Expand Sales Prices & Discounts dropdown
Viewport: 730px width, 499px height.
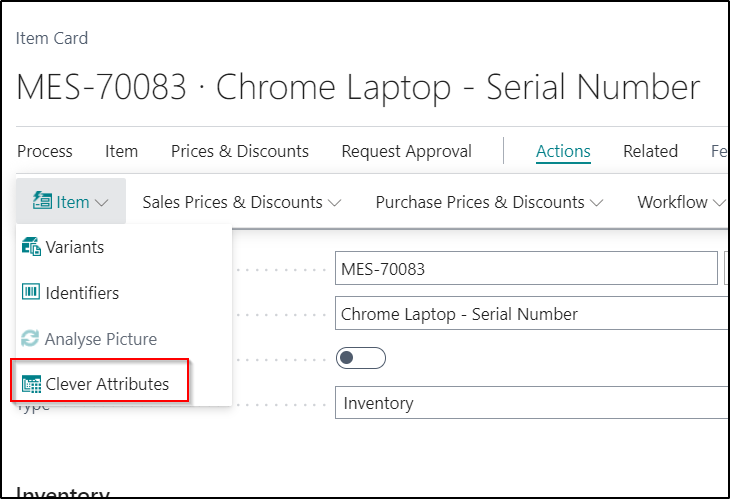242,202
